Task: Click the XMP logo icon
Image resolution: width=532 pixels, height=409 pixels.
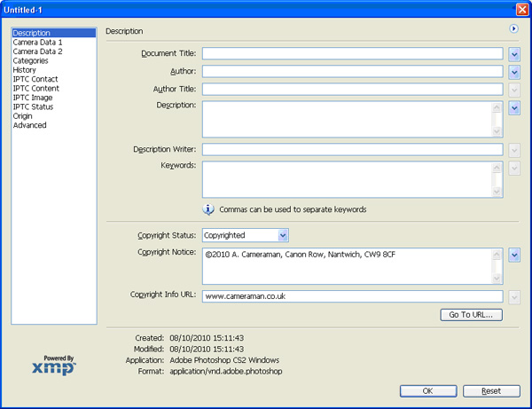Action: pyautogui.click(x=54, y=365)
